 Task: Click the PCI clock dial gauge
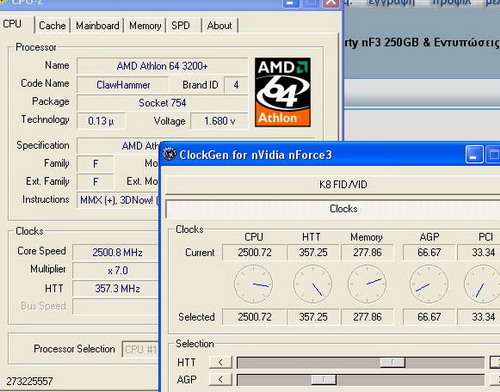[482, 284]
